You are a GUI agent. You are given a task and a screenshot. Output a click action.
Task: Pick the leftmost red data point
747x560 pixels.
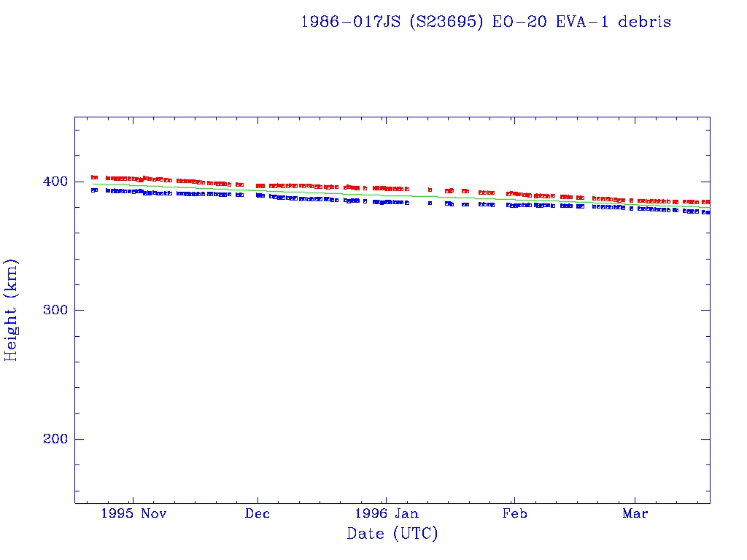(93, 177)
